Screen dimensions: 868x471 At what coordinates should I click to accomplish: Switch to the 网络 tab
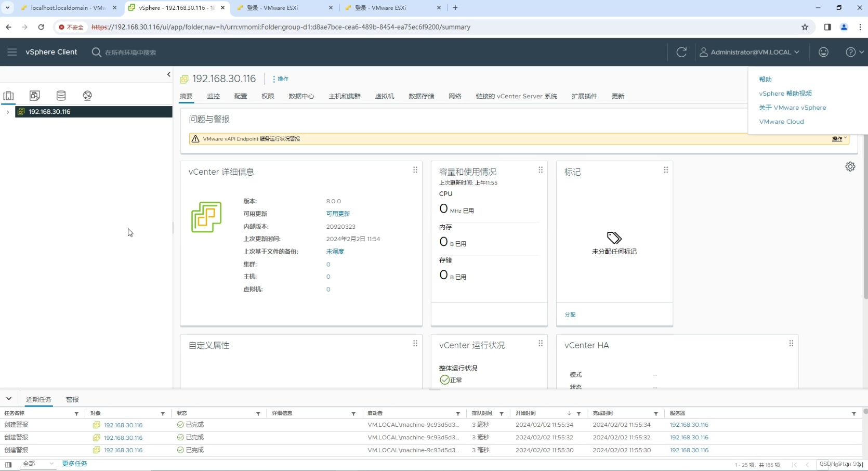coord(455,96)
